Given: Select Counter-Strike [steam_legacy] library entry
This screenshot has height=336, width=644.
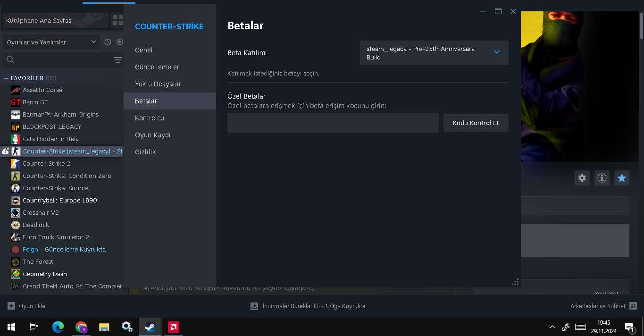Looking at the screenshot, I should [x=61, y=151].
